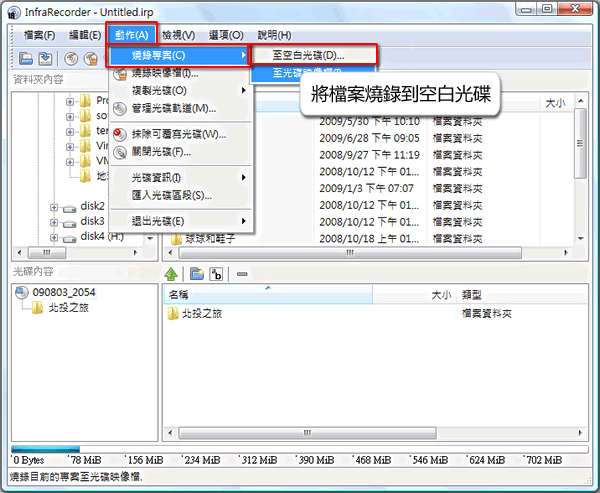Click the 動作(A) menu

(x=132, y=36)
